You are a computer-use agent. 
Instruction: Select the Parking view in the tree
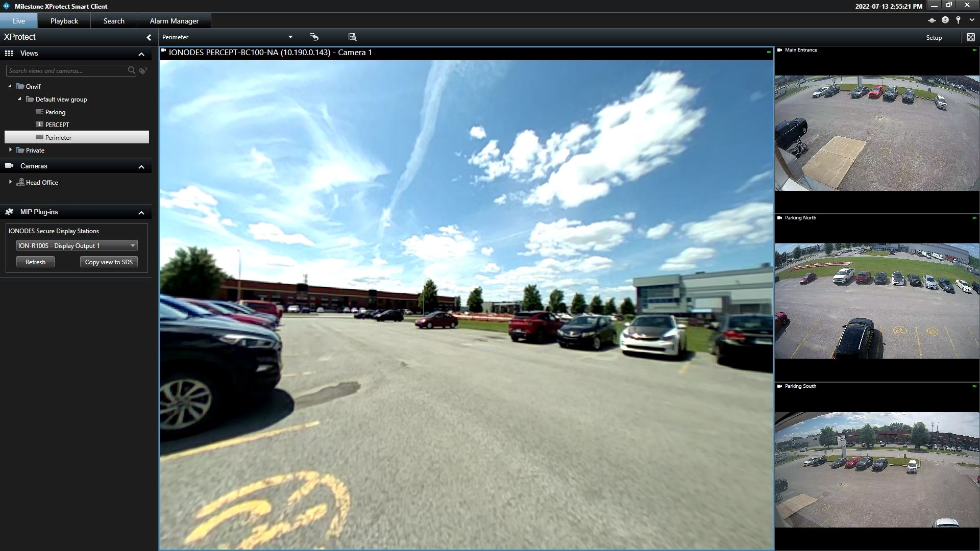tap(55, 112)
